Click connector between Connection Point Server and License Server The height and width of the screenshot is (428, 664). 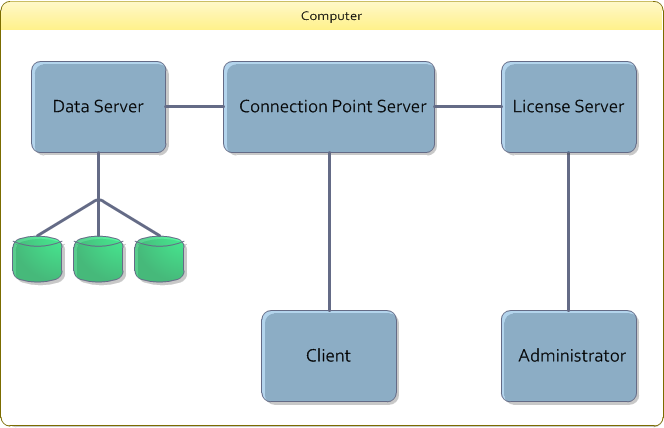pos(468,106)
